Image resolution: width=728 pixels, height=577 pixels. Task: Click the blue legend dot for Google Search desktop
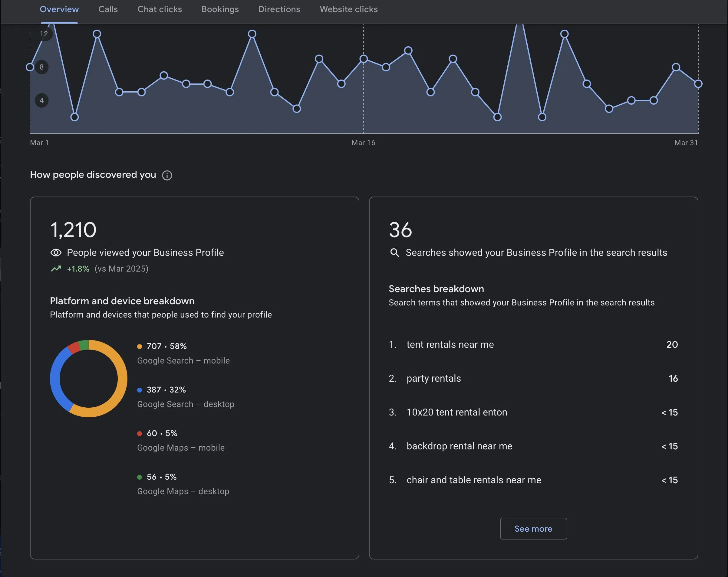click(x=140, y=390)
